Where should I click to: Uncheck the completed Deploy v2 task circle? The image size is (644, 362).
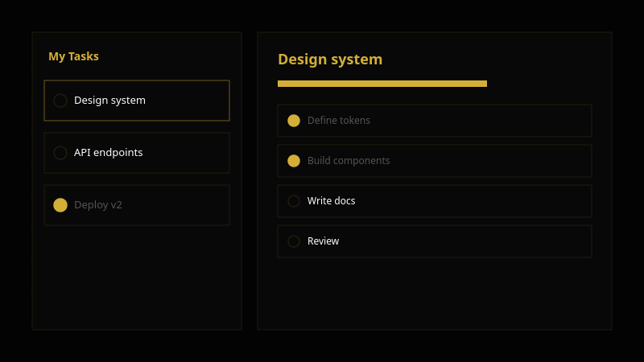(60, 205)
